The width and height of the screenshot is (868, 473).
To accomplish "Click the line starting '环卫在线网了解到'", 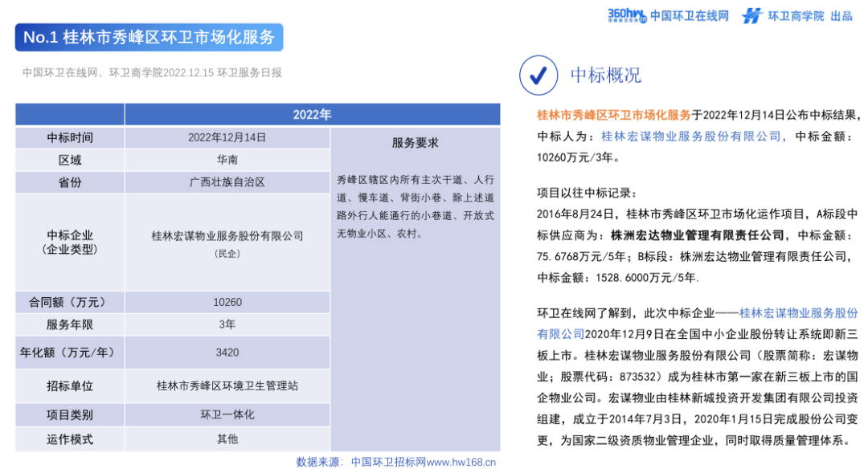I will [x=698, y=314].
